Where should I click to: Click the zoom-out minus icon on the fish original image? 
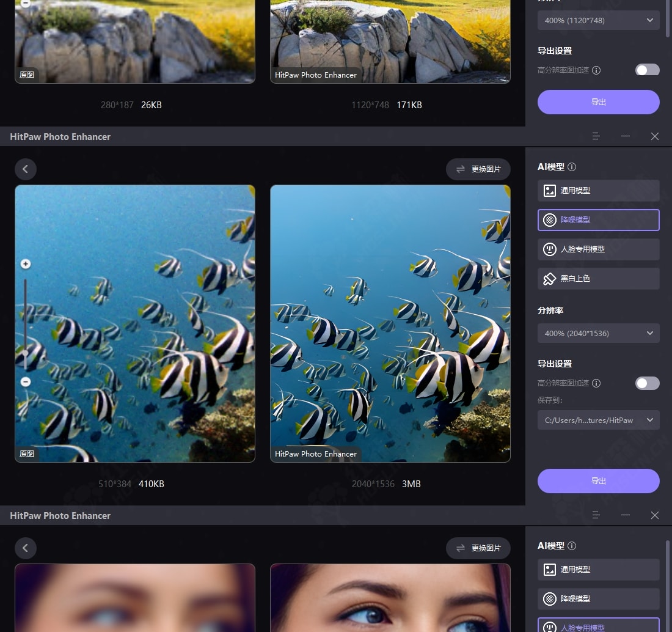pyautogui.click(x=26, y=381)
